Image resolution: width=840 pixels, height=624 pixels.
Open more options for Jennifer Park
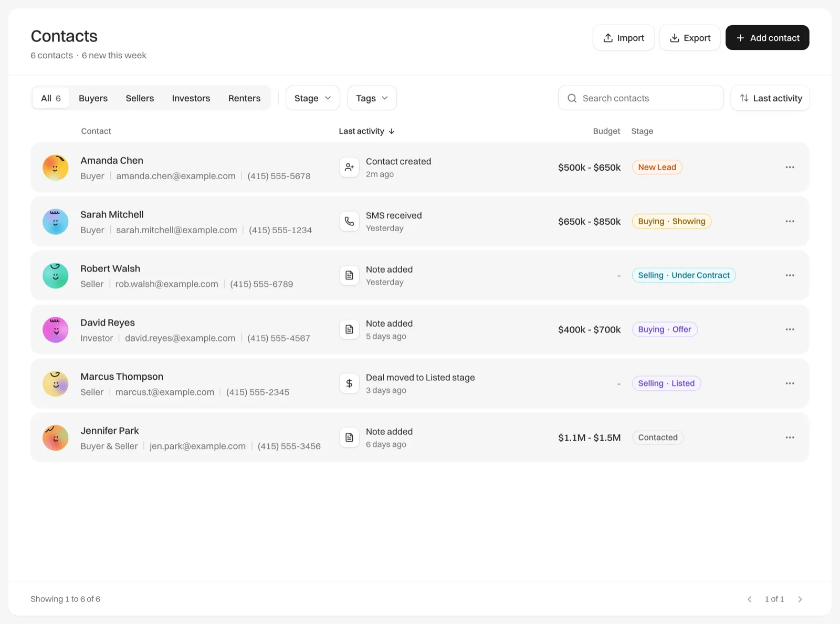(x=790, y=438)
